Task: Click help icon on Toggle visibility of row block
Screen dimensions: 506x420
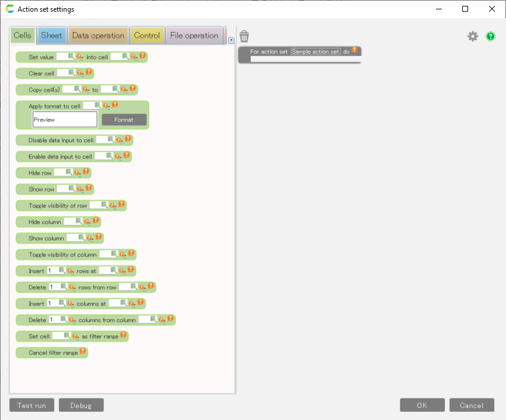Action: coord(121,205)
